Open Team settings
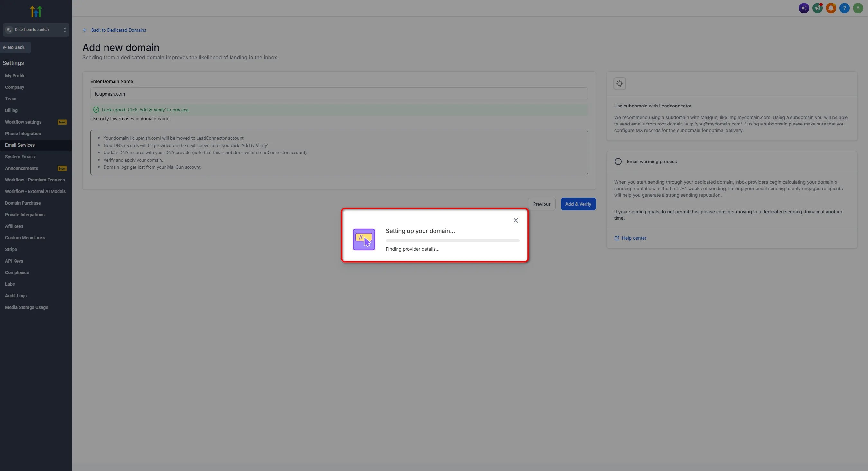 36,99
